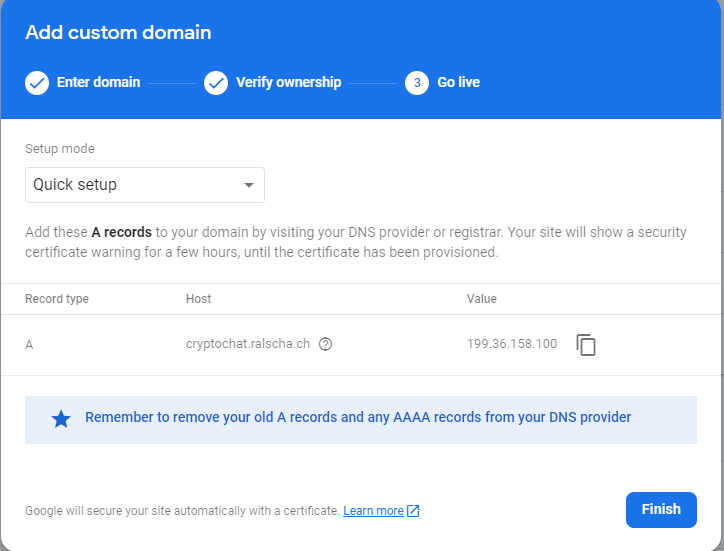Click the reminder text about old A records
The height and width of the screenshot is (551, 724).
click(358, 417)
